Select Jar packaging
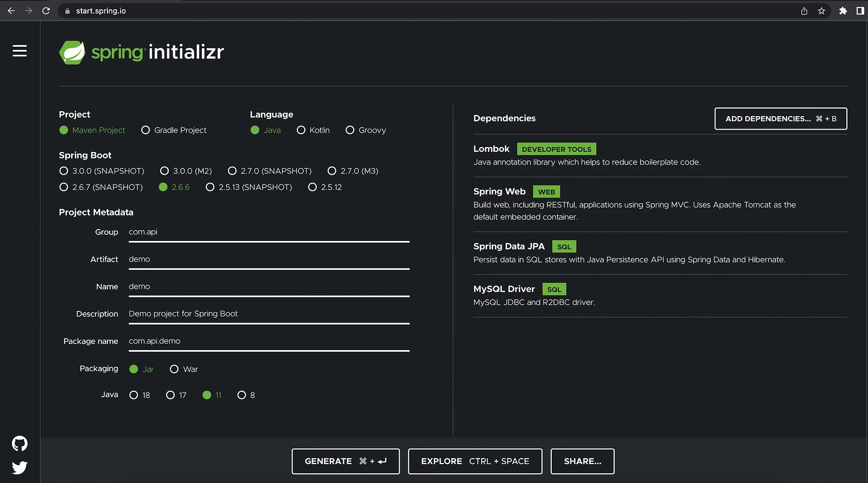Viewport: 868px width, 483px height. click(x=142, y=369)
